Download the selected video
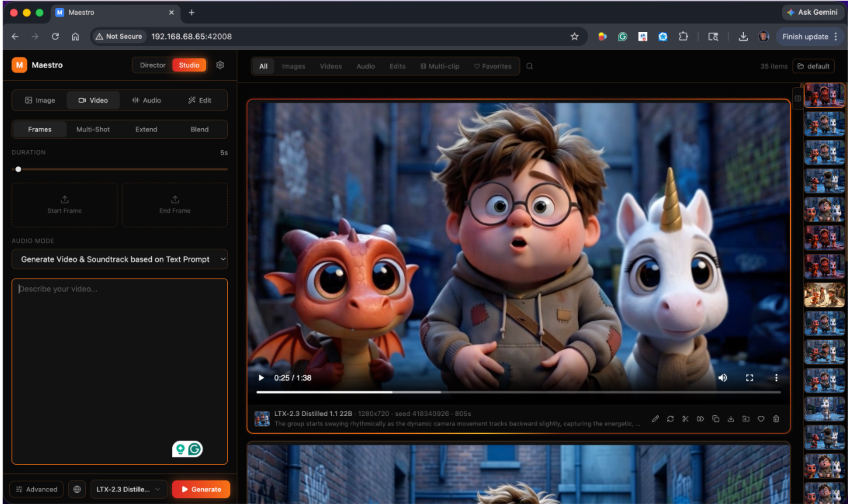This screenshot has width=848, height=504. pyautogui.click(x=731, y=419)
